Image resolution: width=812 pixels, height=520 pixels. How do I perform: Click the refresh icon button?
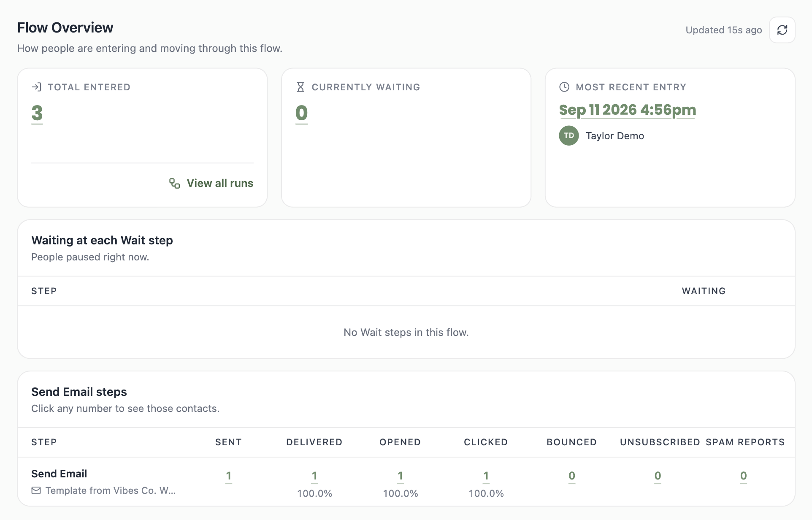(782, 30)
